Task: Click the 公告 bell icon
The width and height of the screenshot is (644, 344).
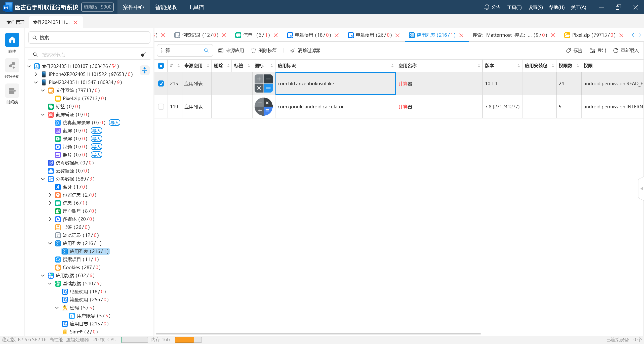Action: [x=487, y=7]
